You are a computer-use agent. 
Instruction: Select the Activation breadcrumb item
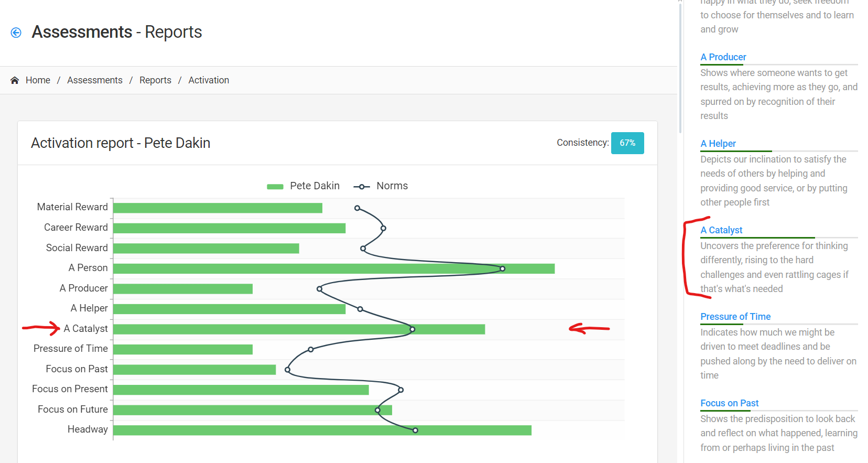pos(209,80)
